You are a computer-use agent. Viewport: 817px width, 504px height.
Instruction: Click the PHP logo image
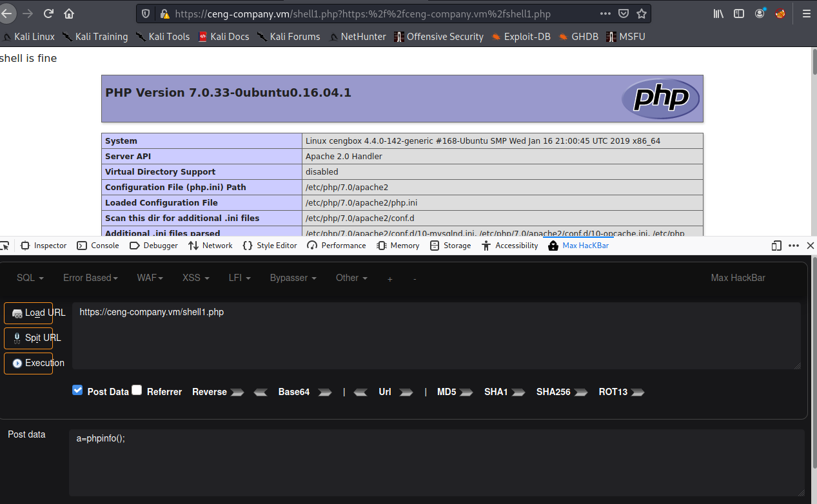coord(660,99)
